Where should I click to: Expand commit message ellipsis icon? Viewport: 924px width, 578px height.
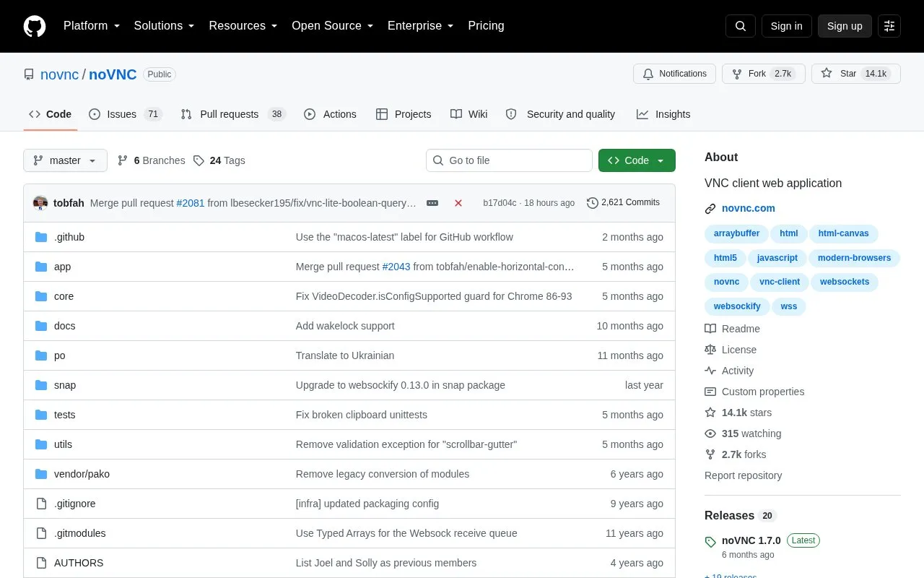click(x=432, y=203)
